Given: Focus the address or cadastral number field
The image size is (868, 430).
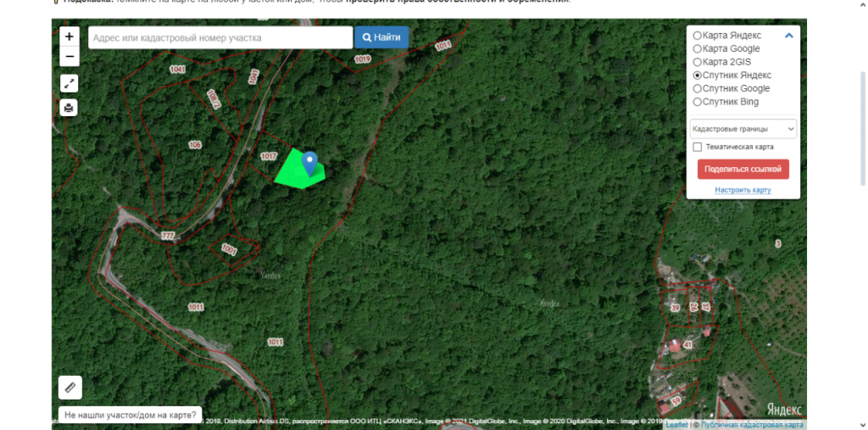Looking at the screenshot, I should pyautogui.click(x=220, y=37).
